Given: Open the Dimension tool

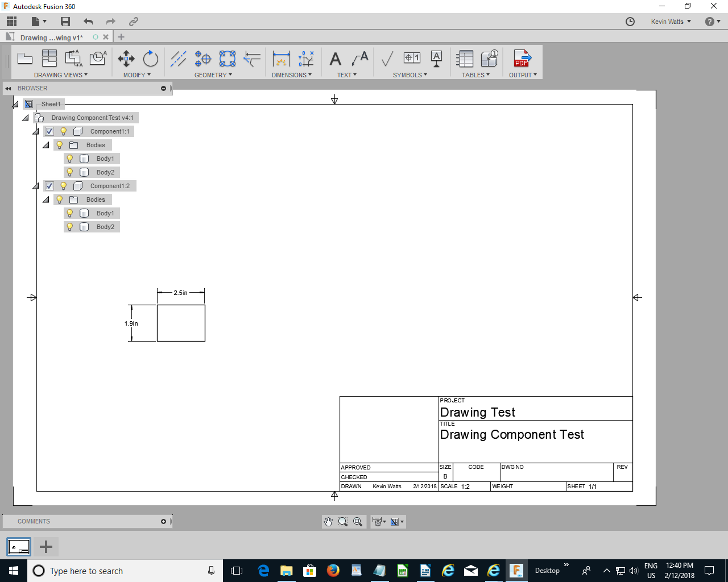Looking at the screenshot, I should click(281, 59).
